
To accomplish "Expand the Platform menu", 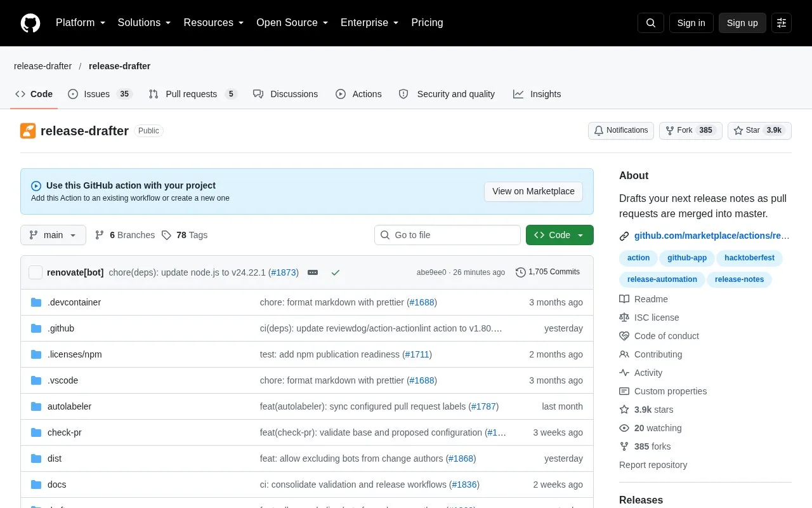I will 81,23.
